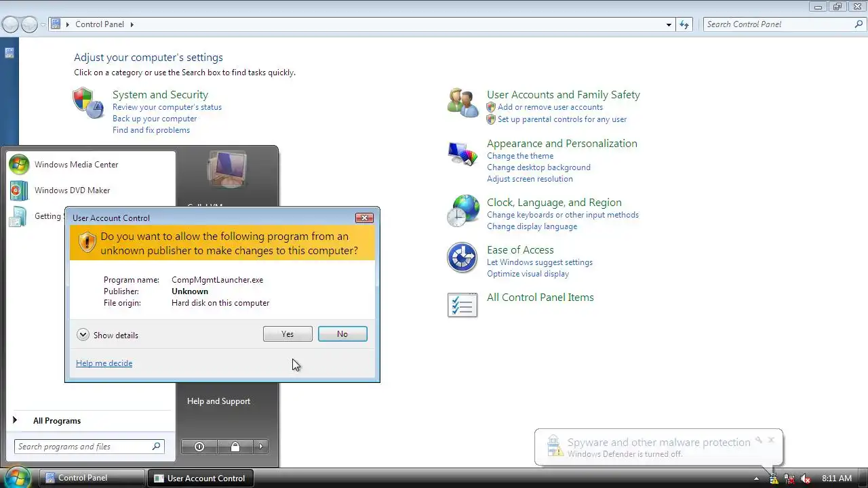Open the Appearance and Personalization icon
The width and height of the screenshot is (868, 488).
coord(462,154)
